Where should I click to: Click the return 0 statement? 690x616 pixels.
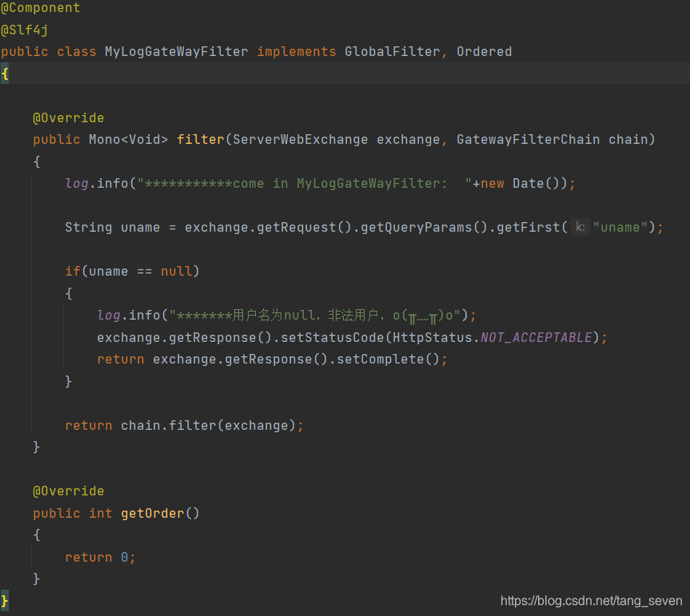coord(100,558)
